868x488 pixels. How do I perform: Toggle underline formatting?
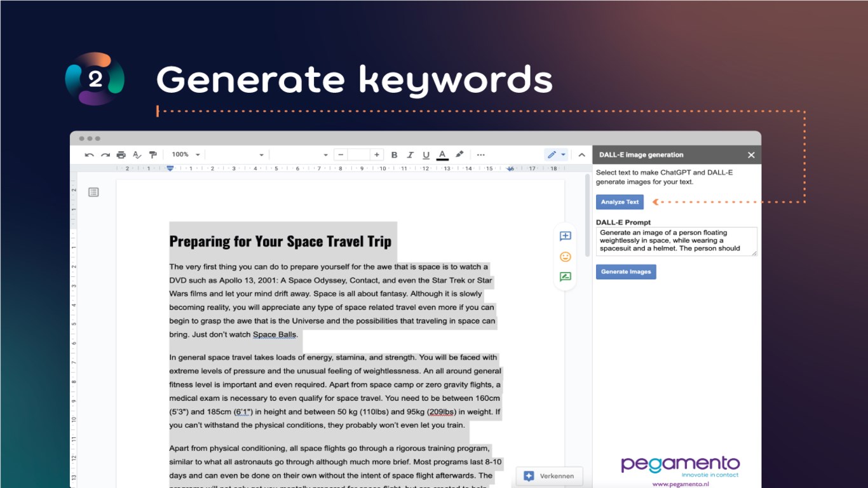pyautogui.click(x=426, y=155)
